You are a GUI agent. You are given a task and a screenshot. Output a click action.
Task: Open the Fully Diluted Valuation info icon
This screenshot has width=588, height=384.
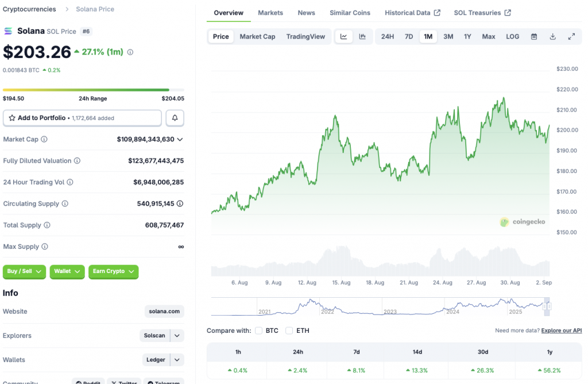pyautogui.click(x=78, y=160)
